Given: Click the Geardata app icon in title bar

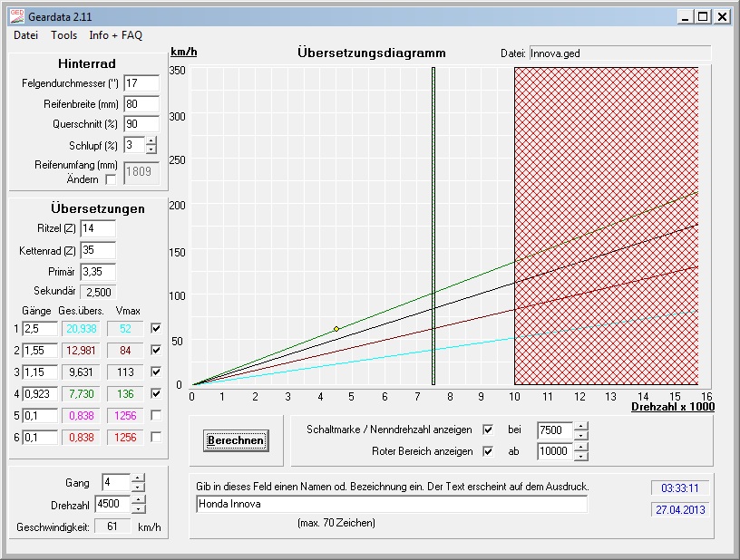Looking at the screenshot, I should pos(15,16).
